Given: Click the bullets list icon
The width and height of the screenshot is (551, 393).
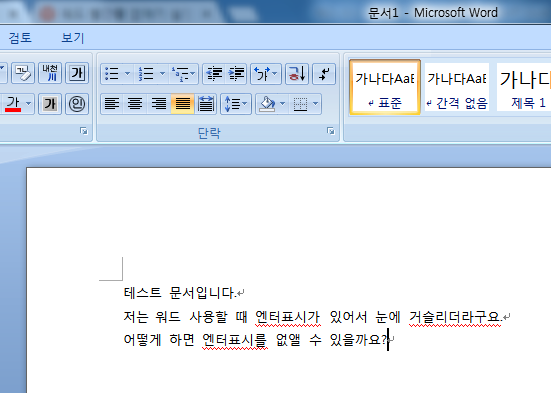Looking at the screenshot, I should (112, 74).
